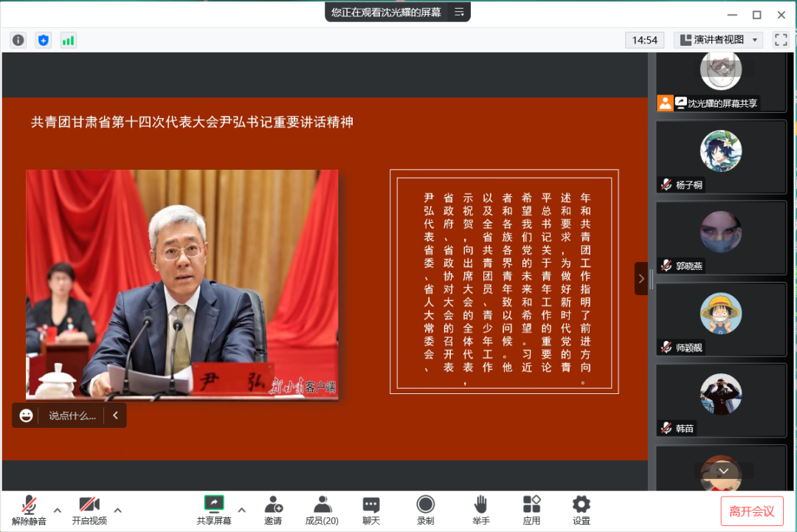Screen dimensions: 797x532
Task: Enter full screen mode
Action: (x=780, y=40)
